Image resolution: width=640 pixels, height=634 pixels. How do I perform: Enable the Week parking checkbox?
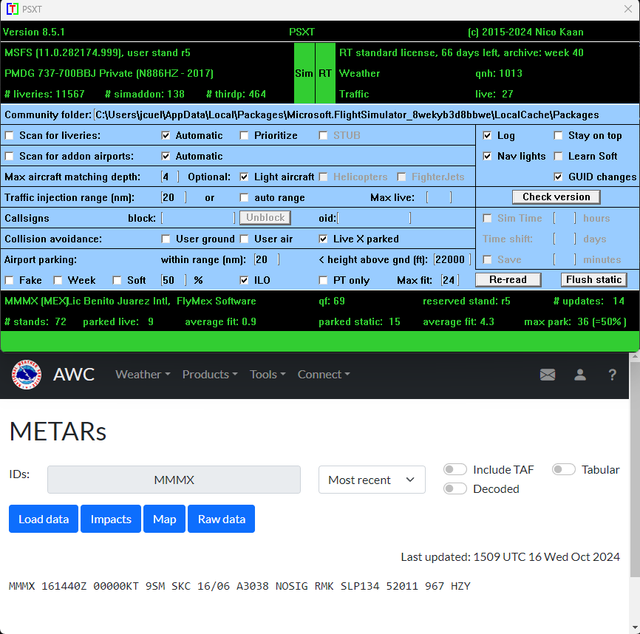(x=58, y=280)
